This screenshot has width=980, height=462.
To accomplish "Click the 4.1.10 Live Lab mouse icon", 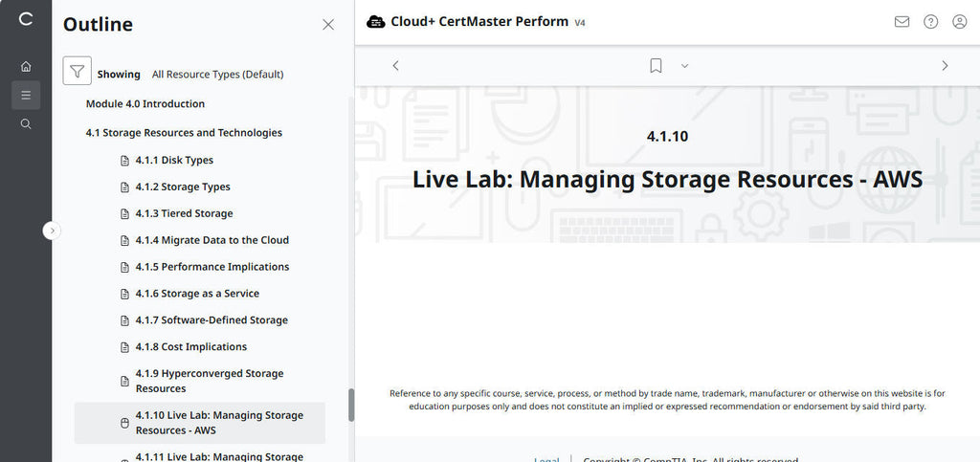I will click(x=123, y=423).
